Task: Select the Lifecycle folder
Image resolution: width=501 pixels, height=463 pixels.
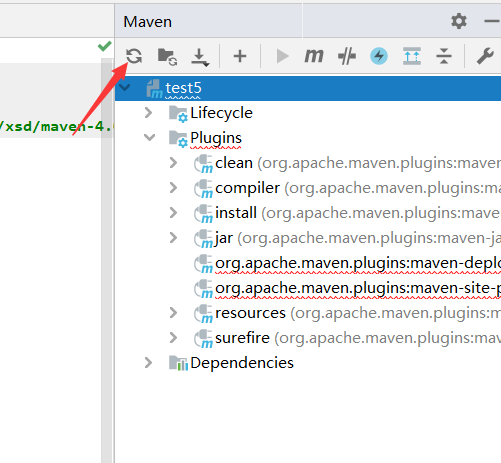Action: coord(221,113)
